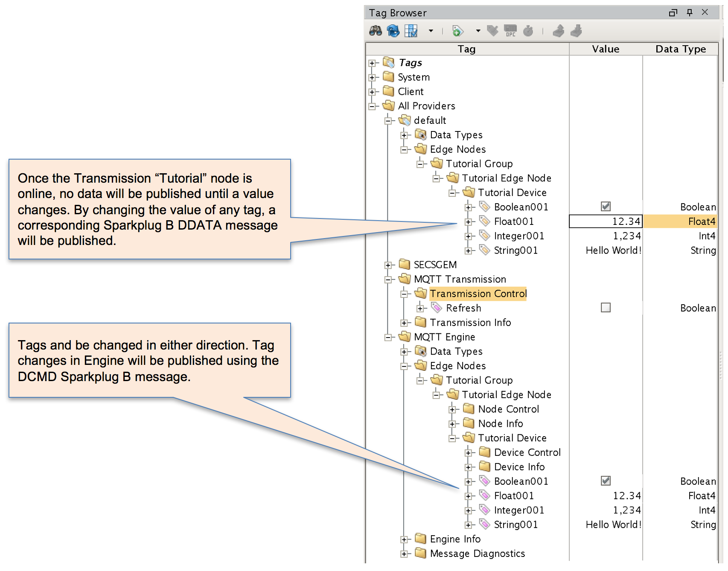Click the OPC browse icon
Screen dimensions: 728x571
click(x=510, y=31)
